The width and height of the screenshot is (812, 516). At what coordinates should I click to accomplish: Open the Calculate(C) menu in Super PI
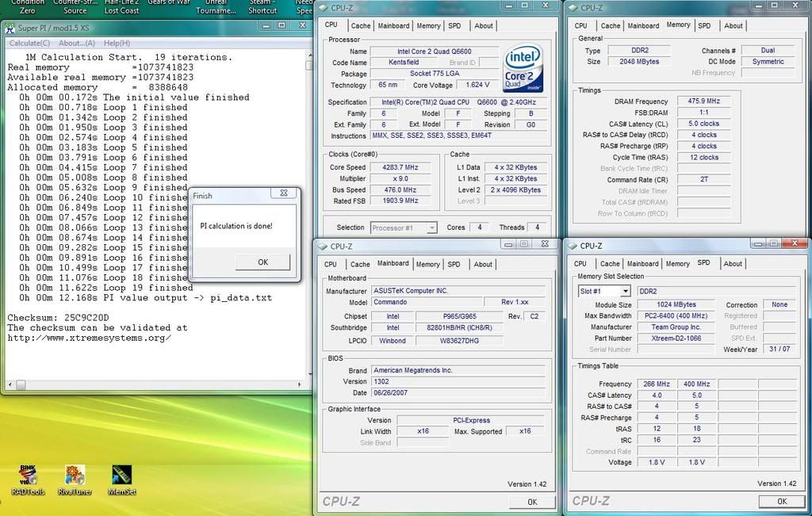(x=29, y=43)
